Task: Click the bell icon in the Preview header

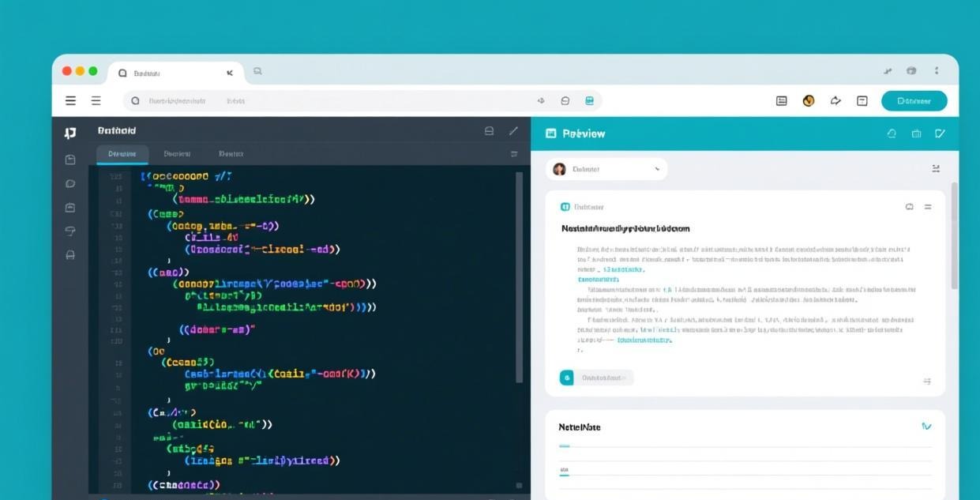Action: coord(892,133)
